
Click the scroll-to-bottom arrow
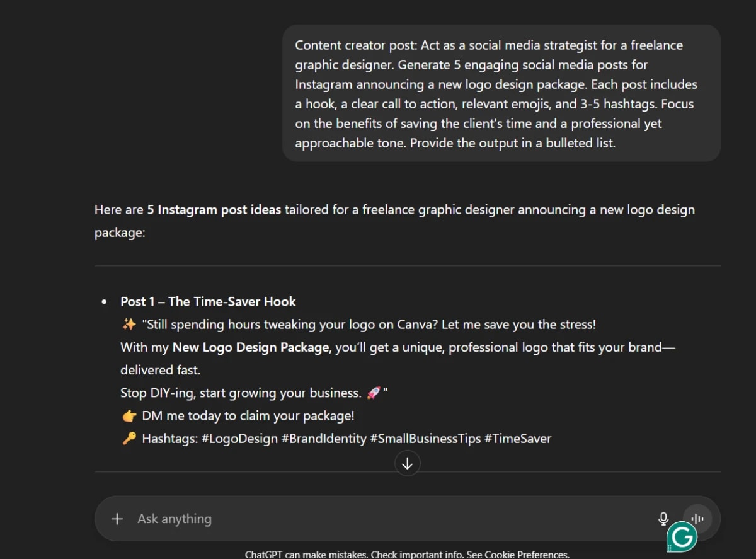point(408,463)
